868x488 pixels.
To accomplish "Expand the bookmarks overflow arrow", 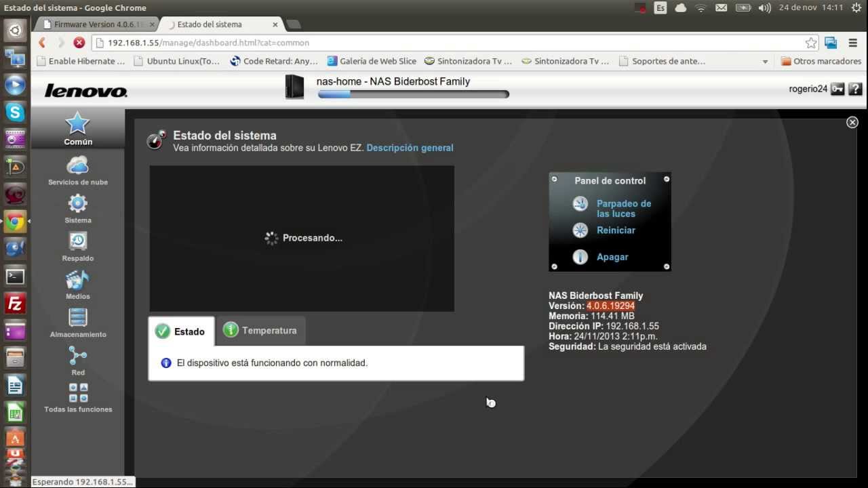I will tap(765, 62).
